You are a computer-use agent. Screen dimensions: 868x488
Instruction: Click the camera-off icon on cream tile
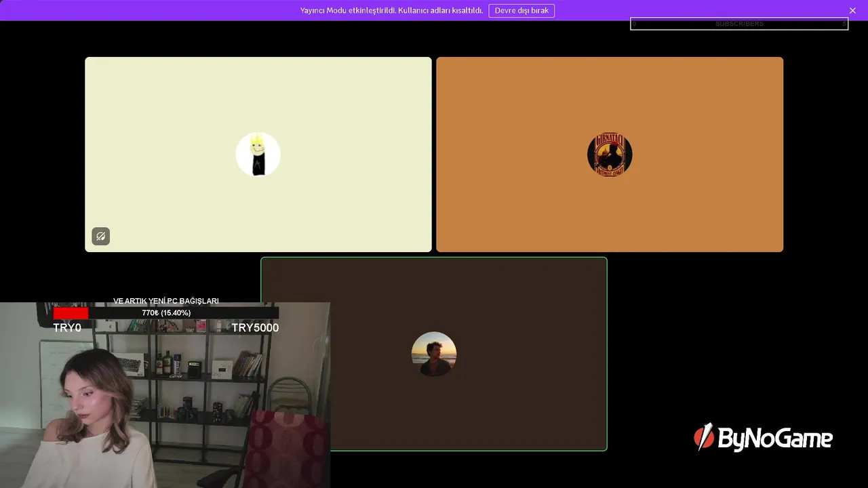point(101,236)
